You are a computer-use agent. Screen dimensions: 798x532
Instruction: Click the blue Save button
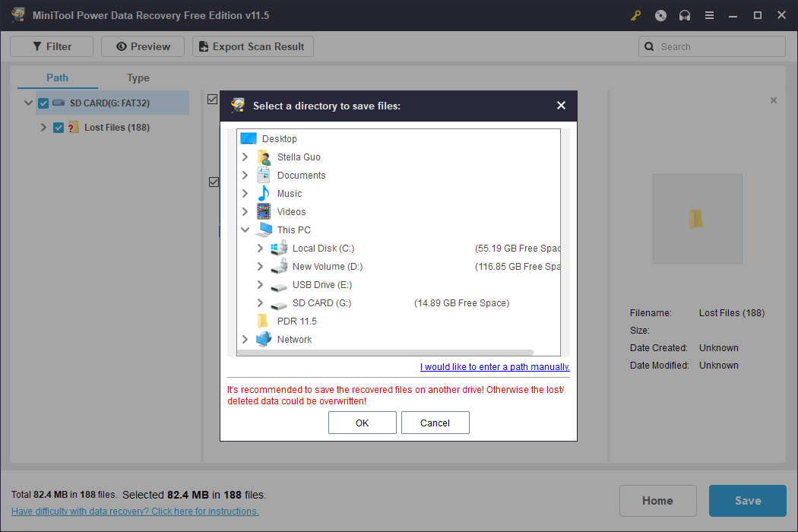748,500
